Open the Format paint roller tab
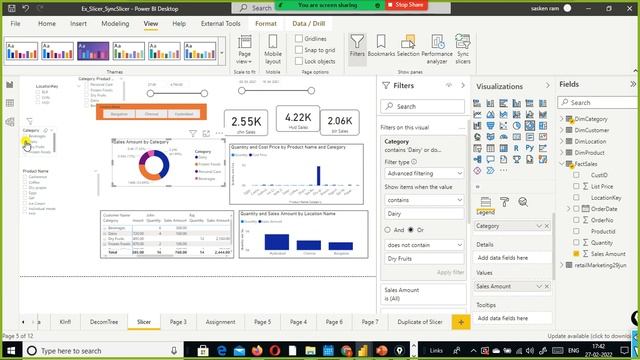 (504, 202)
